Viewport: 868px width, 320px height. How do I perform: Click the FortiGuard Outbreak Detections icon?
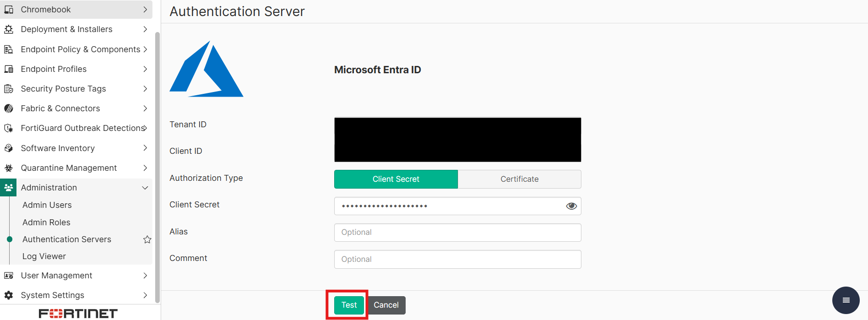point(9,128)
